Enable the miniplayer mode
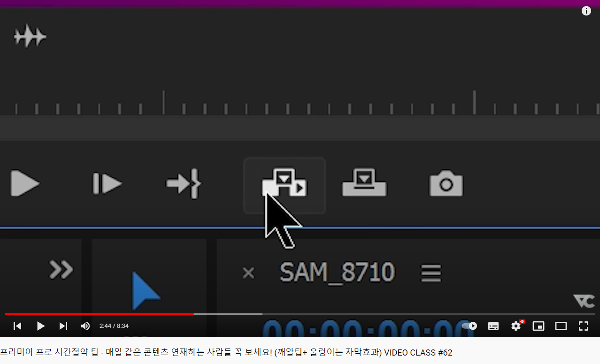Screen dimensions: 600x364 (x=538, y=326)
